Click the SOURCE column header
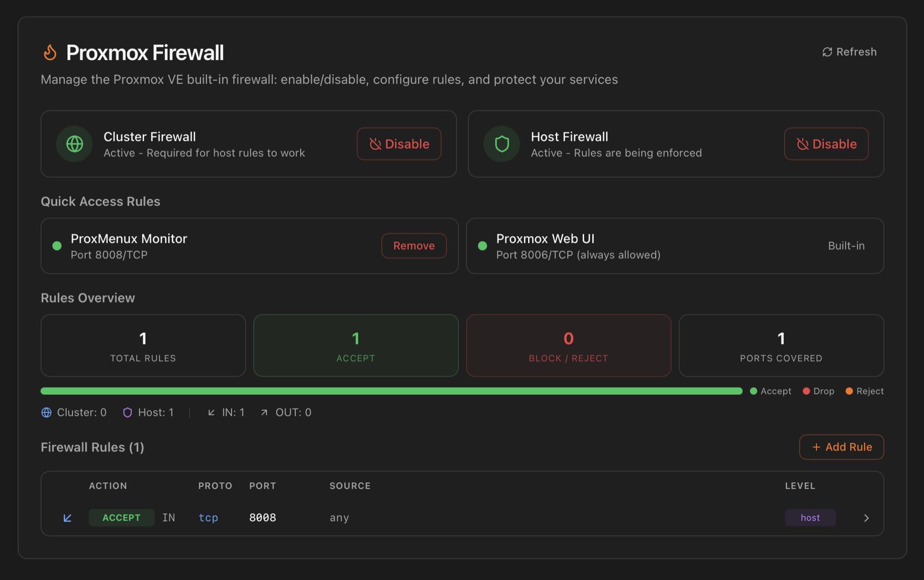The width and height of the screenshot is (924, 580). tap(350, 486)
